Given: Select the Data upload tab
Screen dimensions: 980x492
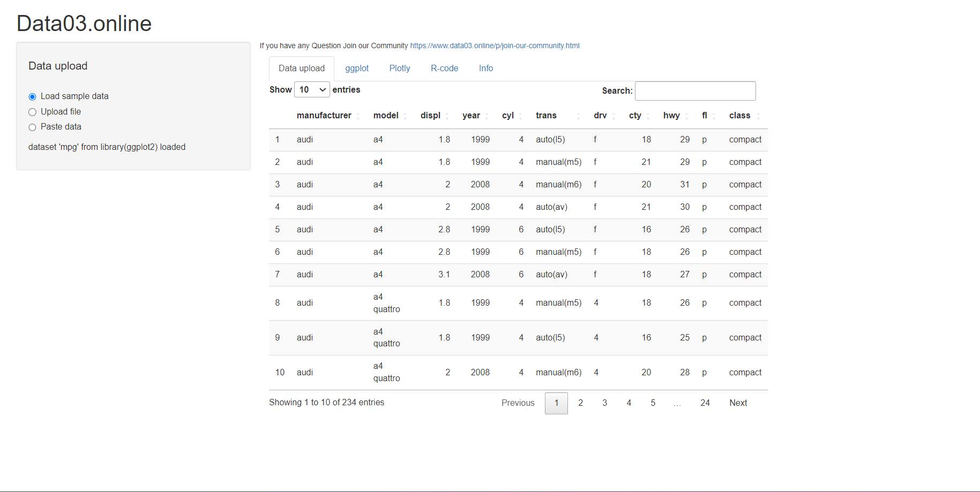Looking at the screenshot, I should tap(302, 69).
